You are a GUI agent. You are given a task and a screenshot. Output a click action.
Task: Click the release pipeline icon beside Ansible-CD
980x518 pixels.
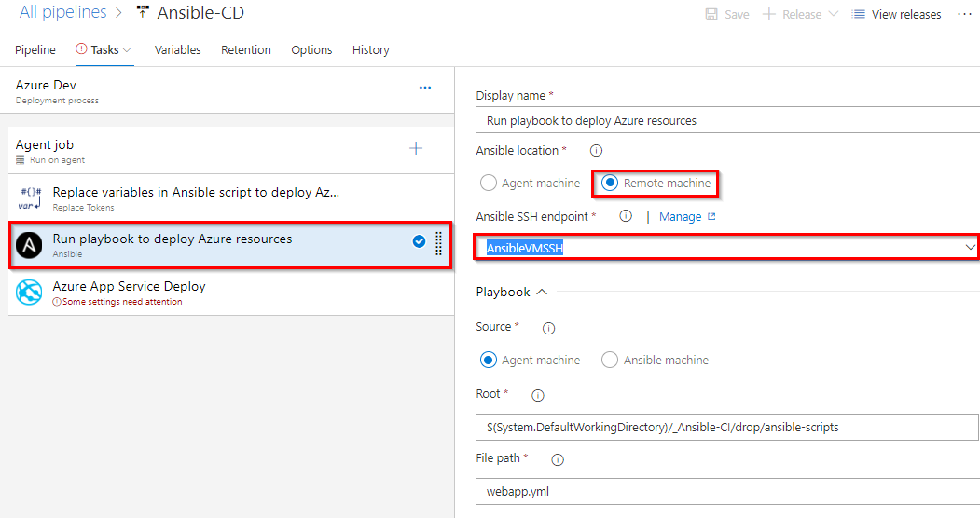143,12
